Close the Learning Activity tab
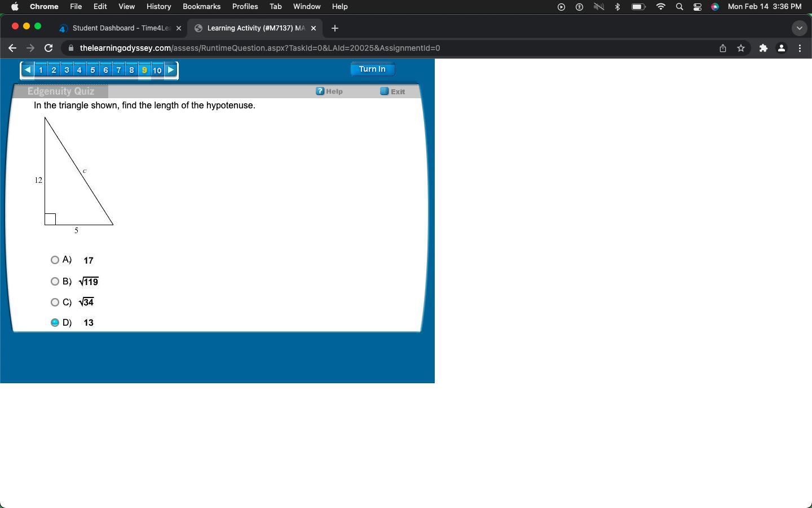The image size is (812, 508). 314,28
